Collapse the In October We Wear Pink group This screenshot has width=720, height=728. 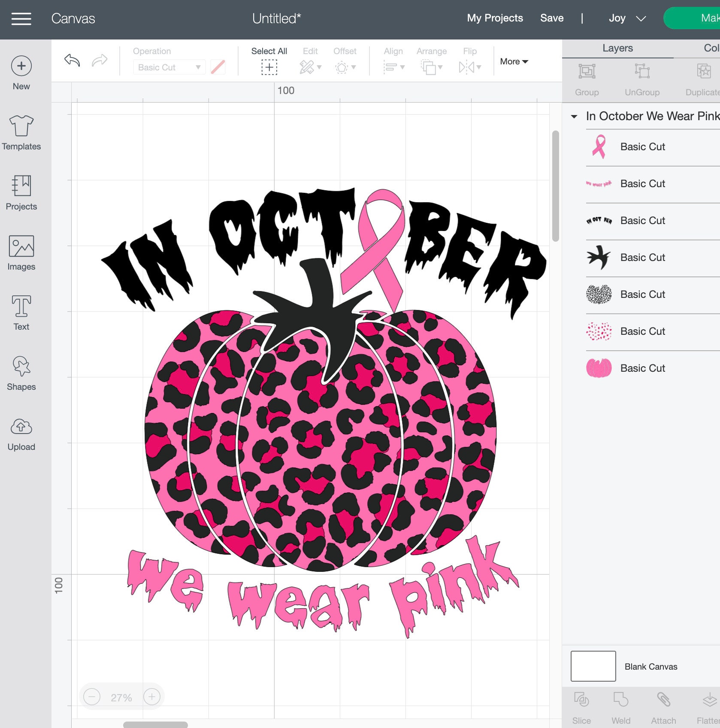(x=575, y=116)
